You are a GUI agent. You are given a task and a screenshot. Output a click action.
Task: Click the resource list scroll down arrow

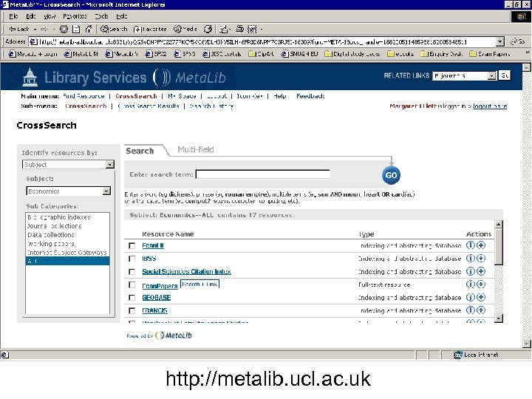click(498, 318)
